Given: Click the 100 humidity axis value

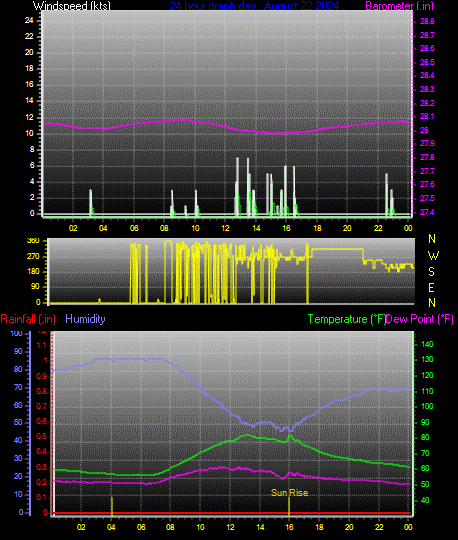Looking at the screenshot, I should (x=16, y=333).
